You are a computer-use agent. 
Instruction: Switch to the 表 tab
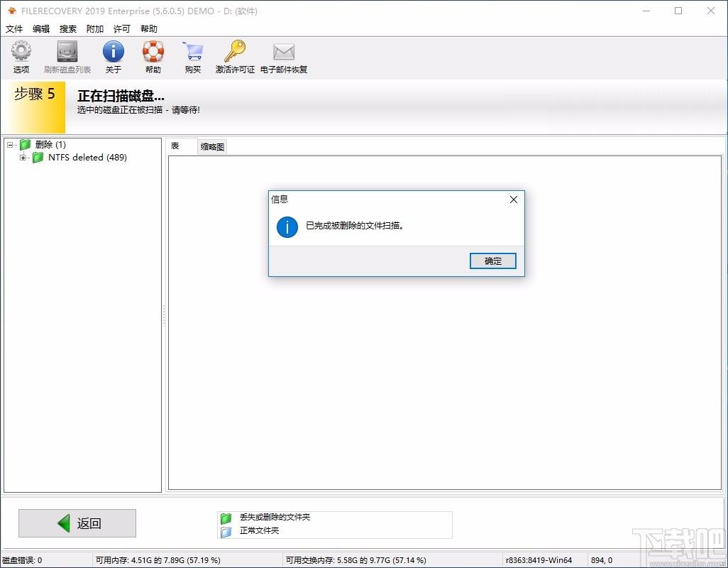coord(182,146)
